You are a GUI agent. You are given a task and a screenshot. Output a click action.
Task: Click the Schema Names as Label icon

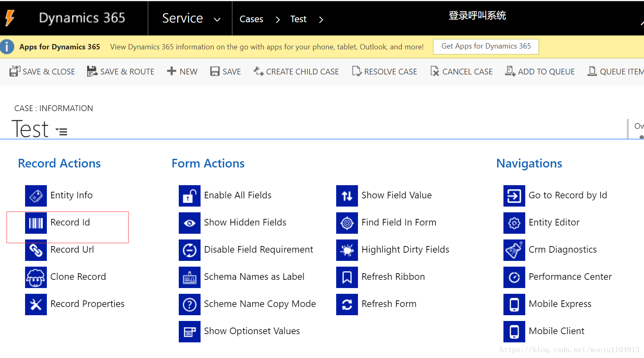coord(189,277)
